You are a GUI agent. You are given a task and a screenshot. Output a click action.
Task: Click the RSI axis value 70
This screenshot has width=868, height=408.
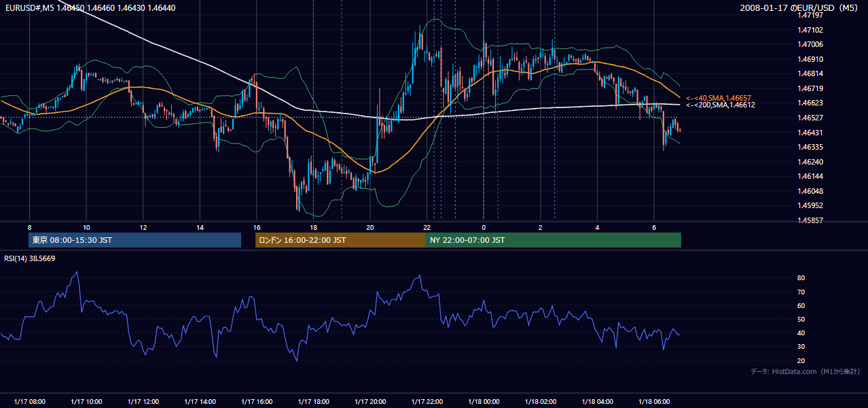(801, 292)
